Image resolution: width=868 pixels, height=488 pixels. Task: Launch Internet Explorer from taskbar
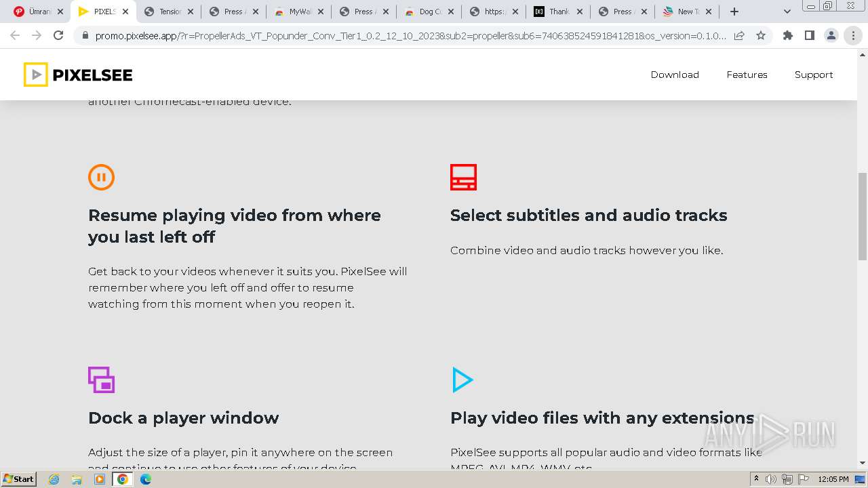[x=54, y=479]
